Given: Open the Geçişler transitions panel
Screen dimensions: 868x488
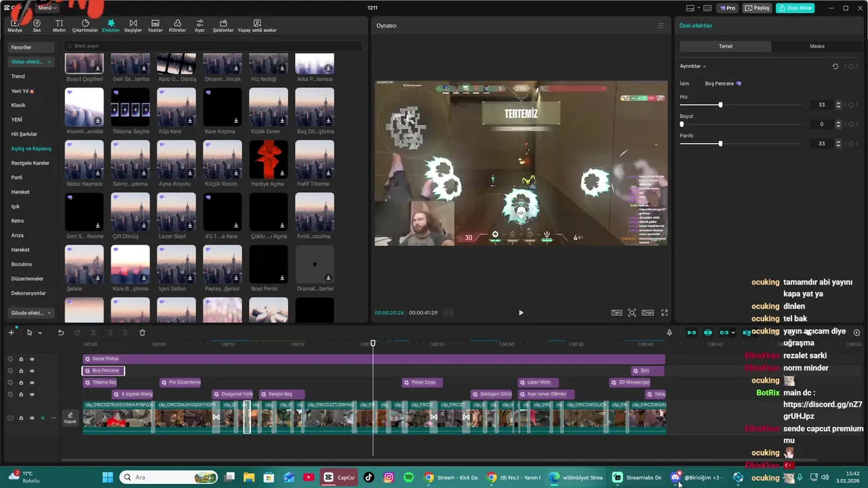Looking at the screenshot, I should click(x=133, y=26).
